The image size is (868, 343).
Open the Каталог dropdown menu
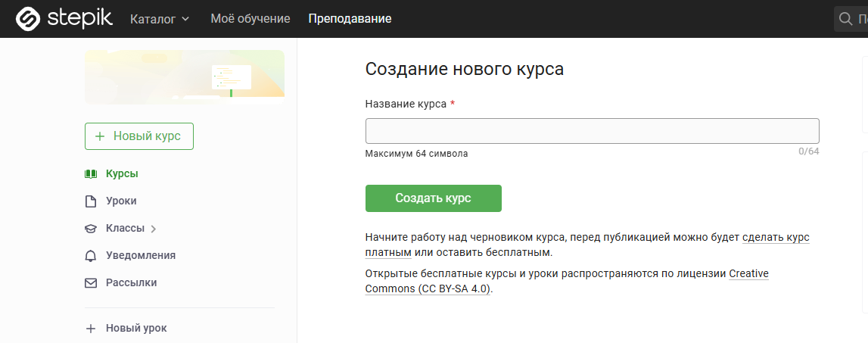pos(160,19)
